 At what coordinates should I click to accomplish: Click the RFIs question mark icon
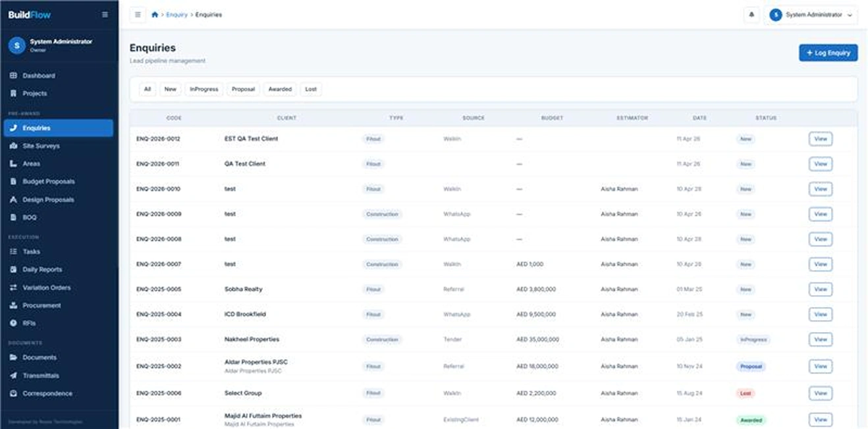point(14,324)
